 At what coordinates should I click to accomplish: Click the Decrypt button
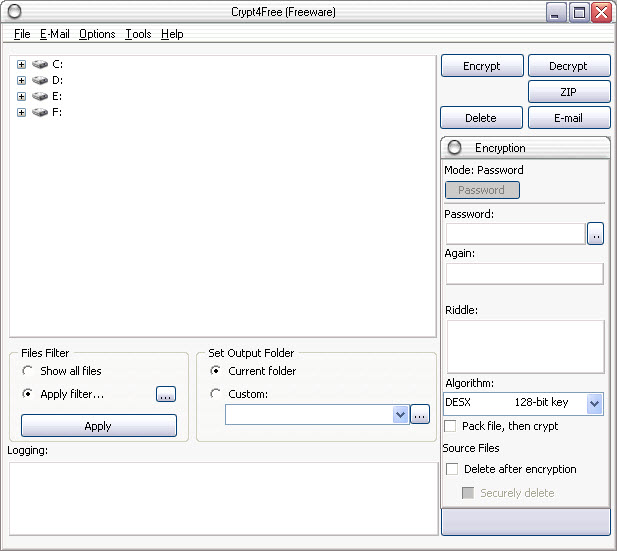[569, 66]
